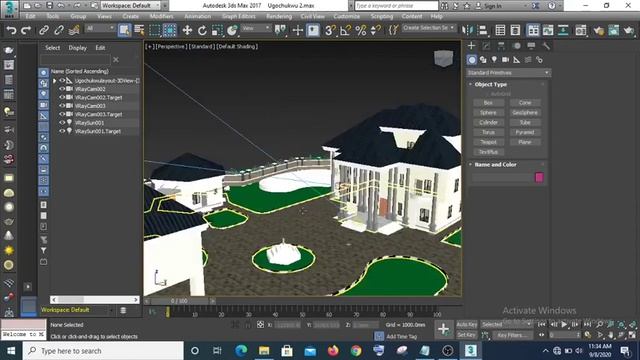Open the selection filter All dropdown
Image resolution: width=640 pixels, height=360 pixels.
(100, 28)
